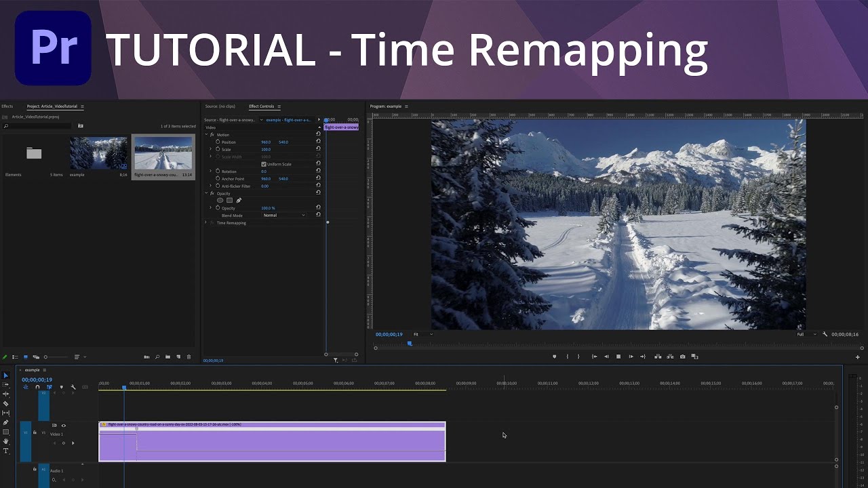Toggle the Position animation stopwatch
The image size is (868, 488).
pos(218,142)
